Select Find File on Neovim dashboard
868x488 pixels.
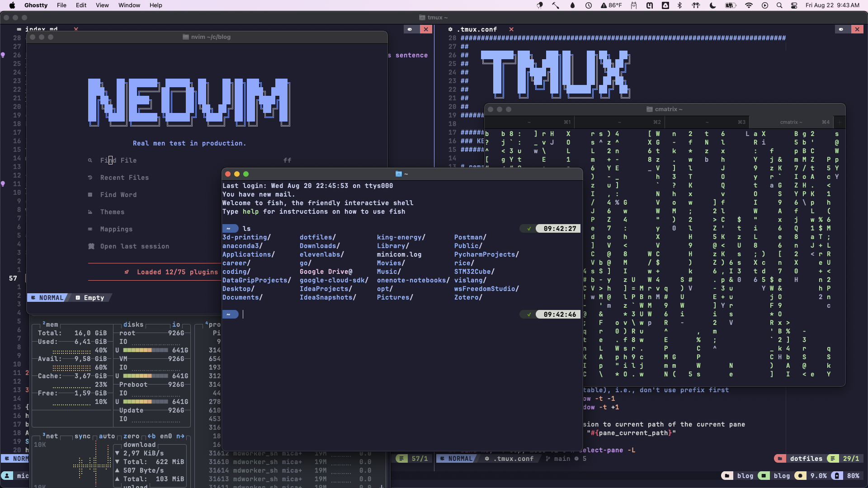click(x=118, y=160)
